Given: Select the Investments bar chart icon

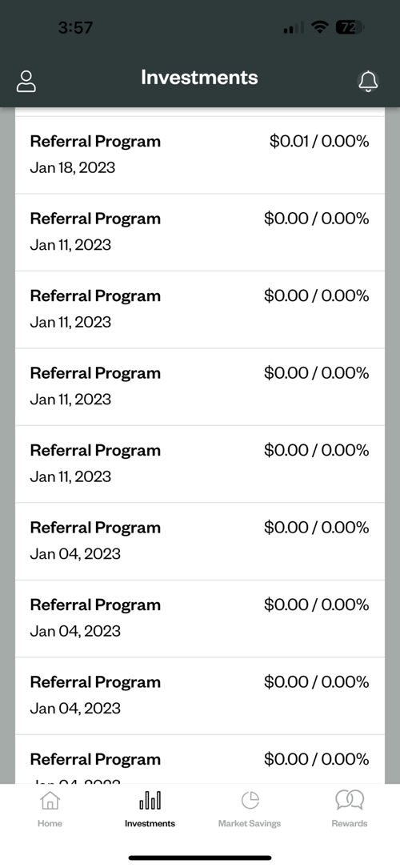Looking at the screenshot, I should [x=150, y=801].
